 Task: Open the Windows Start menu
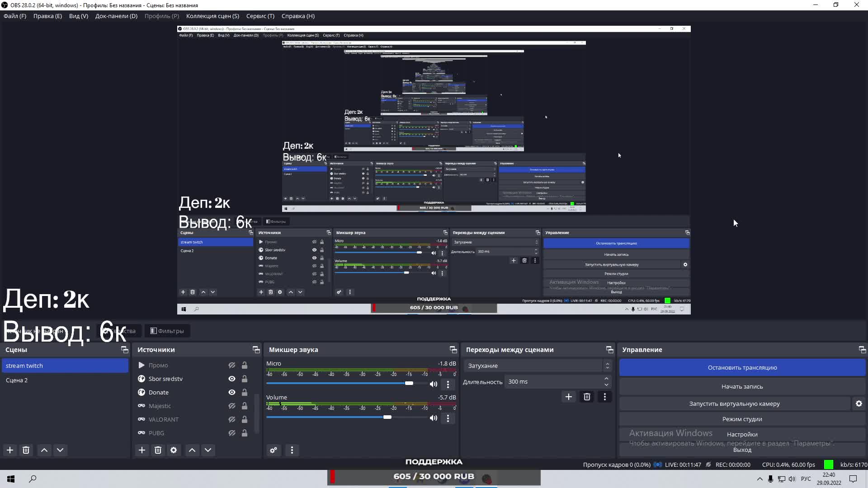[x=11, y=479]
